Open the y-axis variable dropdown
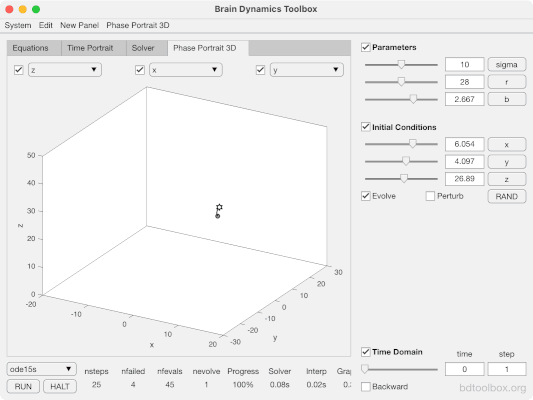 307,70
